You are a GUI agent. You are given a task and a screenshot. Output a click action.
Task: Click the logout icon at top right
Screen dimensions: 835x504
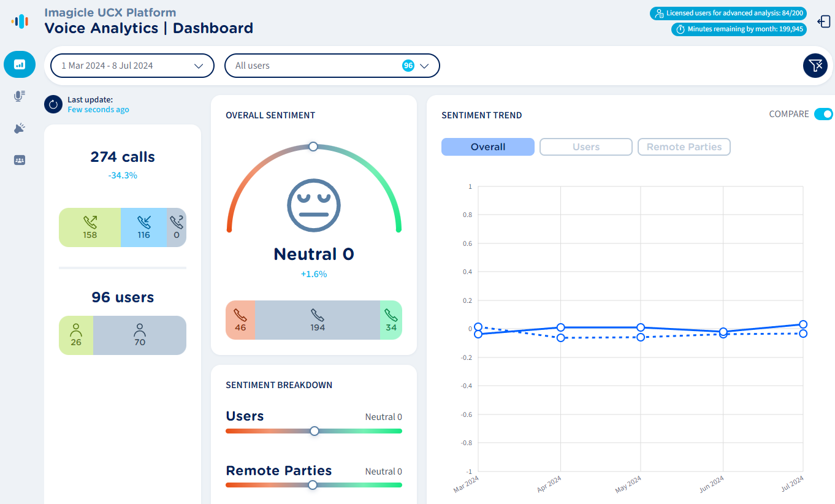click(823, 21)
